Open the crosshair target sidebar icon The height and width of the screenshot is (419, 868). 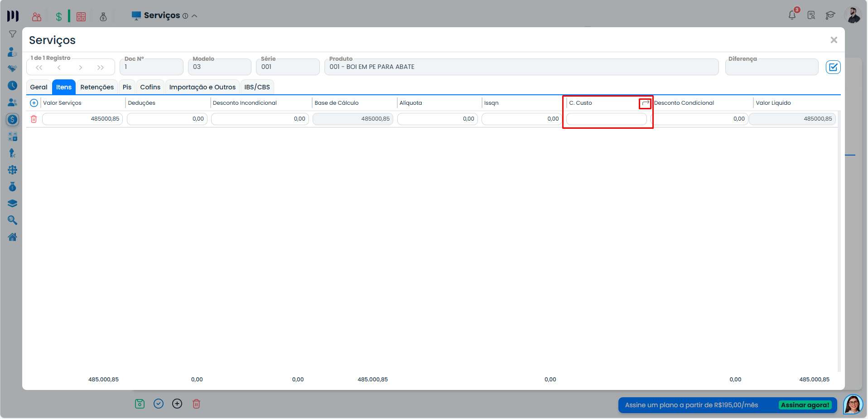[13, 170]
